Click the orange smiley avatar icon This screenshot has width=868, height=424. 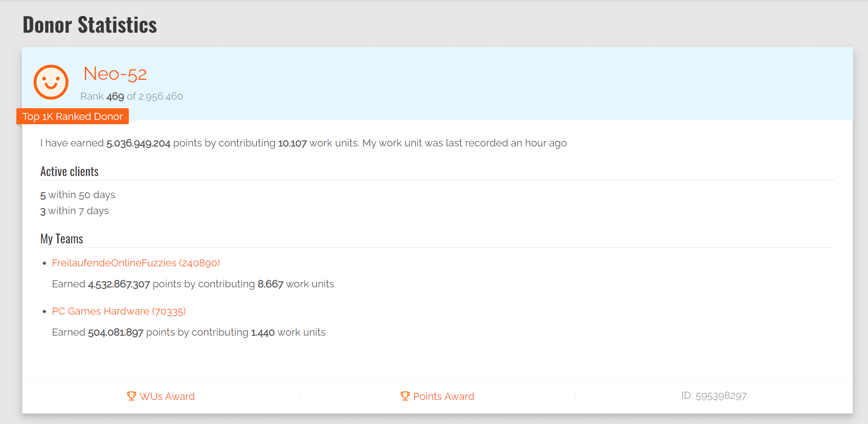(51, 82)
